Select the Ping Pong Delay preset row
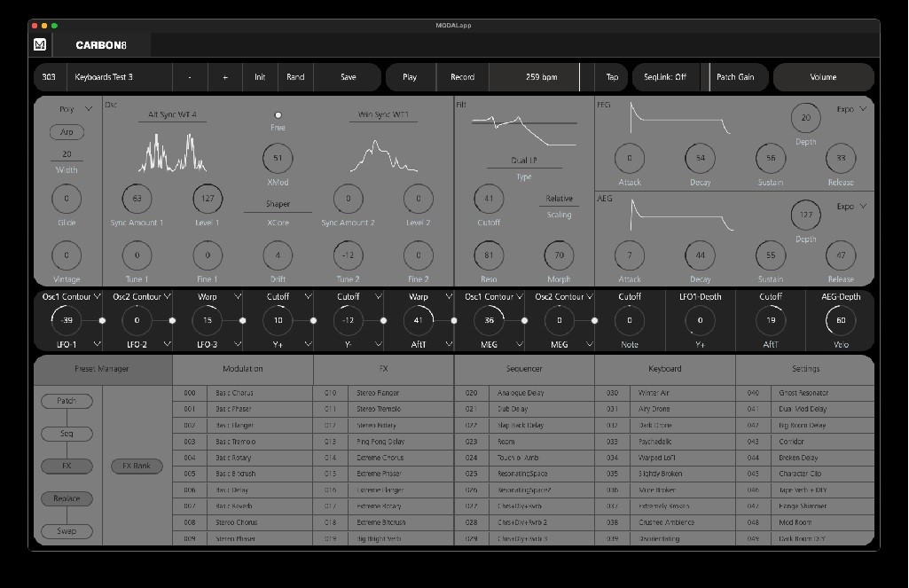Image resolution: width=909 pixels, height=588 pixels. coord(383,442)
